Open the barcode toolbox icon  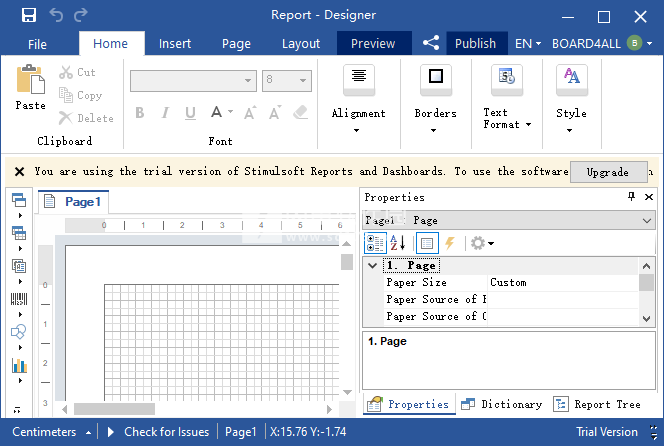[19, 299]
